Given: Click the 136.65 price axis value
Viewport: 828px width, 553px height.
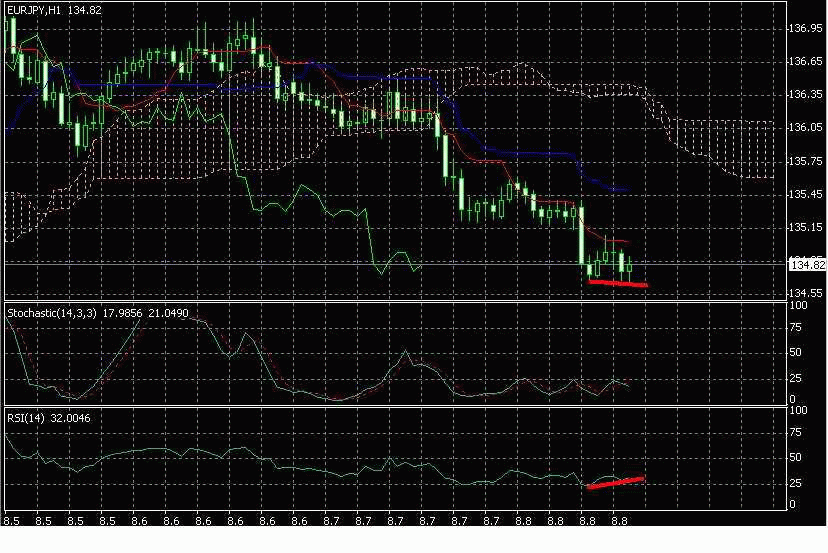Looking at the screenshot, I should [x=805, y=62].
